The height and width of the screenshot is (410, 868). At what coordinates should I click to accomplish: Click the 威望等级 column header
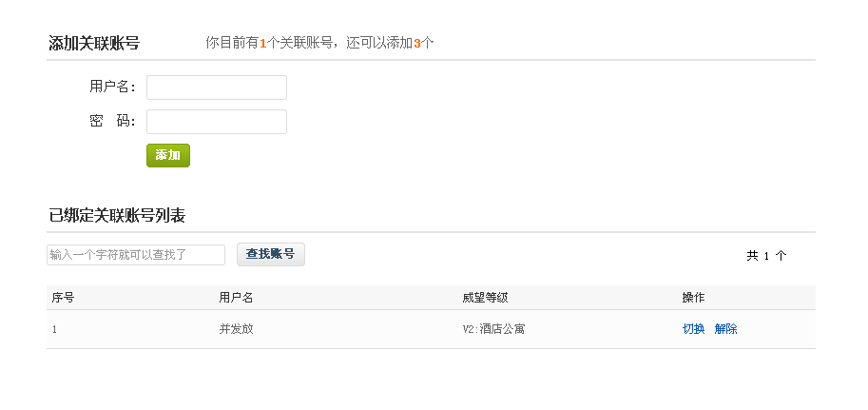pos(485,298)
